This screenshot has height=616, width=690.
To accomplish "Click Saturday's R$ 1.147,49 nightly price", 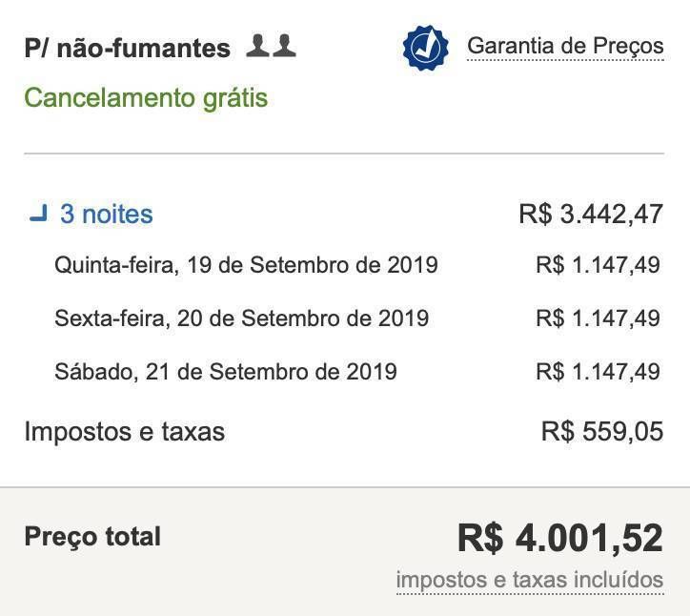I will click(598, 372).
